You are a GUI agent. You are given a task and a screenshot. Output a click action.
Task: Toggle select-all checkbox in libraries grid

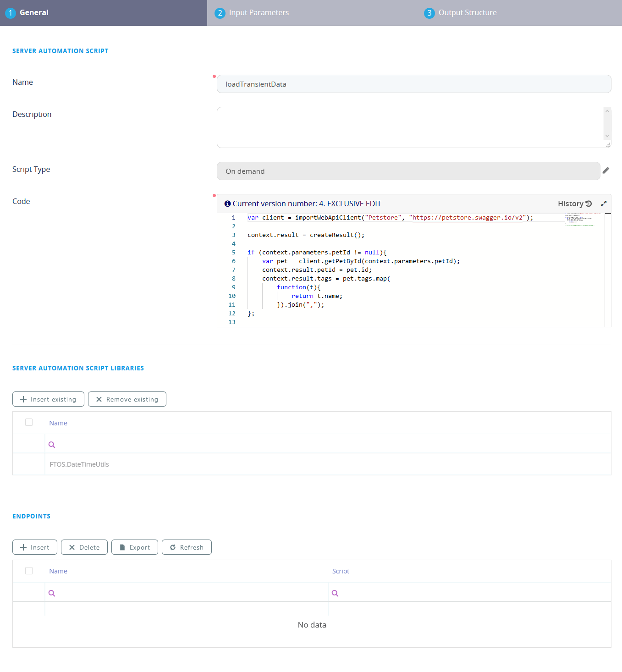(29, 422)
